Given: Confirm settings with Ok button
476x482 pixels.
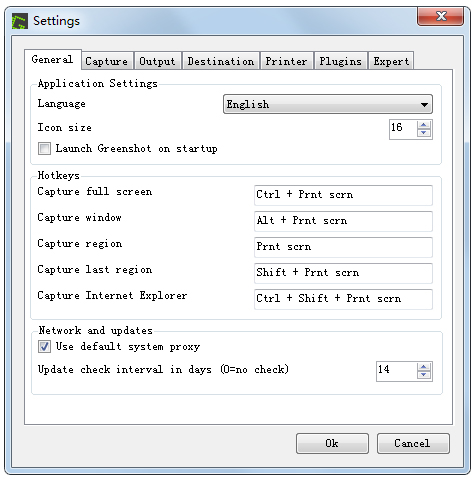Looking at the screenshot, I should [x=332, y=443].
